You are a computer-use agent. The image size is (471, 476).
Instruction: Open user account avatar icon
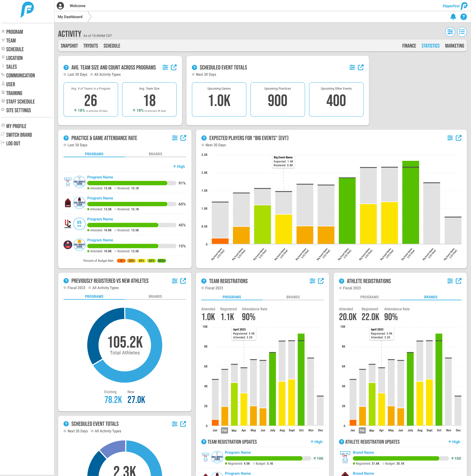60,6
